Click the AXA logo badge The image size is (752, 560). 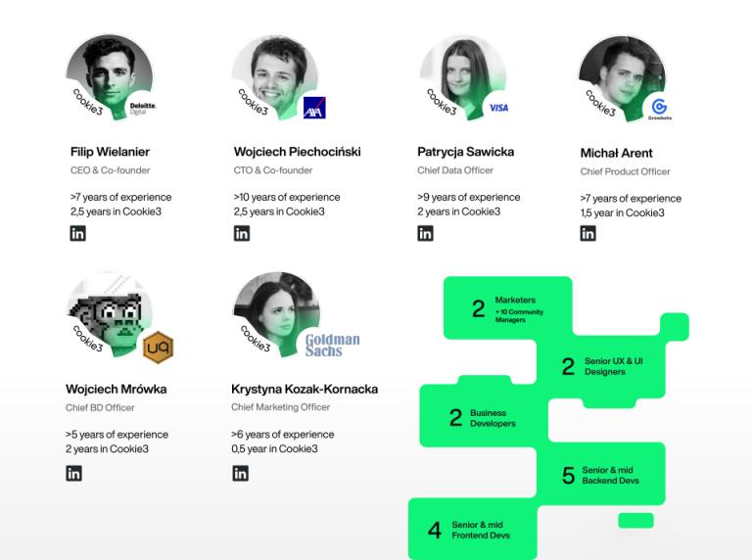(x=313, y=107)
